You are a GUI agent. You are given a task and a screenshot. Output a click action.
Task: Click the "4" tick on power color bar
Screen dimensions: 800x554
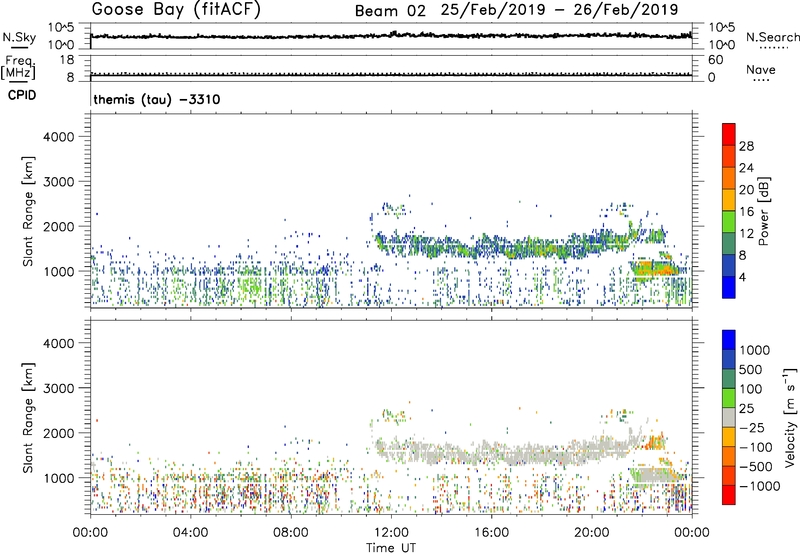pyautogui.click(x=742, y=277)
